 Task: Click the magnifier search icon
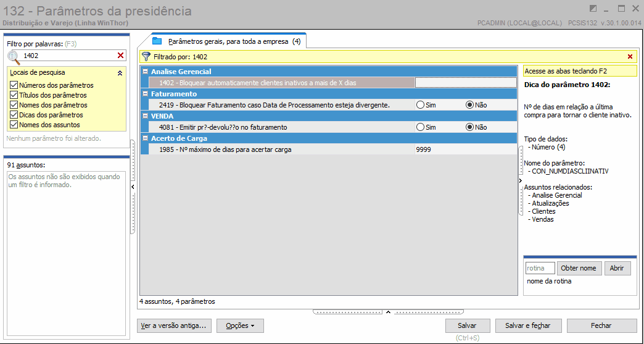(14, 57)
